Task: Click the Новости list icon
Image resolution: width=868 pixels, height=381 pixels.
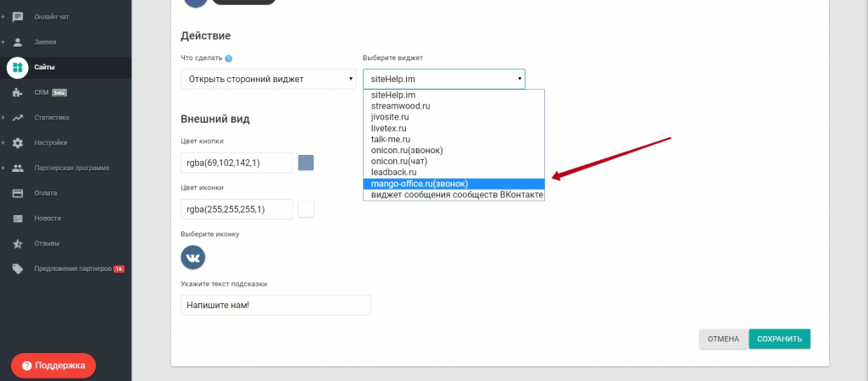Action: tap(18, 218)
